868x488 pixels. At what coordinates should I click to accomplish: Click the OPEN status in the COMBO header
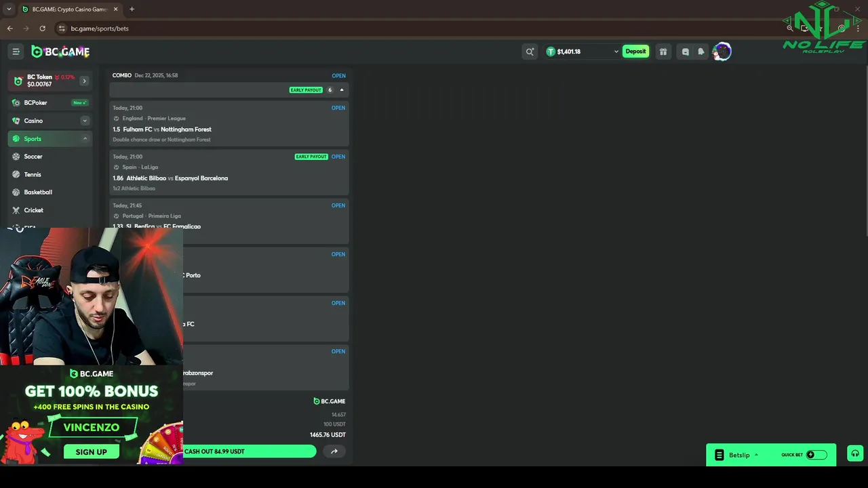click(x=338, y=76)
